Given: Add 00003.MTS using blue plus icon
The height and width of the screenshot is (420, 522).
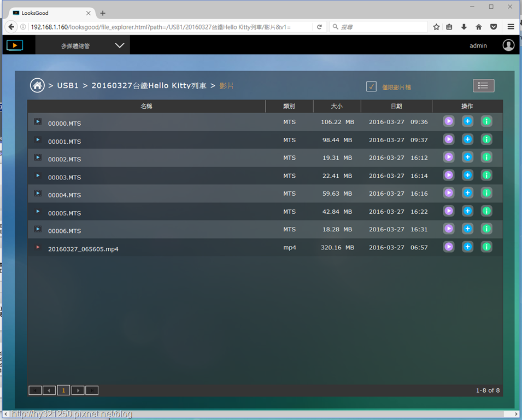Looking at the screenshot, I should [468, 175].
